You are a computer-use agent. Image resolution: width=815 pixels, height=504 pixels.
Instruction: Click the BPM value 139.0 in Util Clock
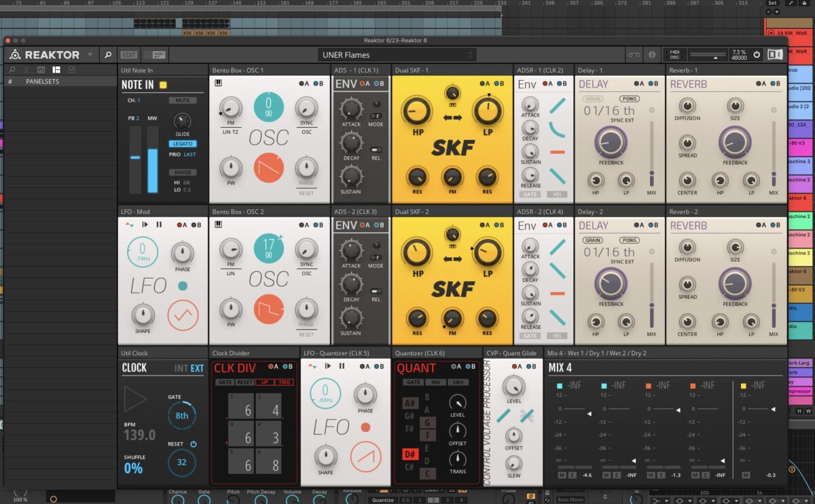tap(139, 435)
